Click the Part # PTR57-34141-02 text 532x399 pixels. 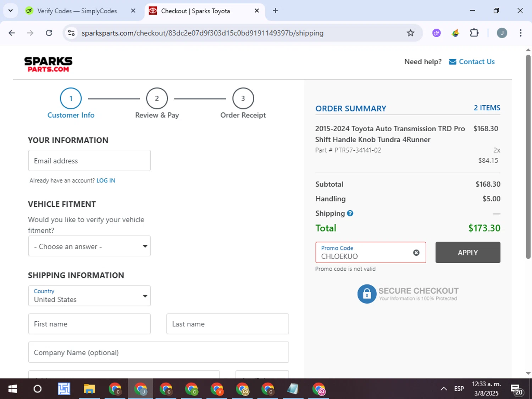[348, 150]
